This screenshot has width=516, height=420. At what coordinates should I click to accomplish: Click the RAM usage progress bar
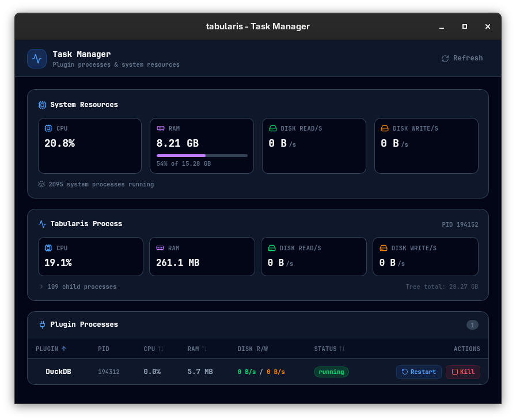[x=202, y=155]
